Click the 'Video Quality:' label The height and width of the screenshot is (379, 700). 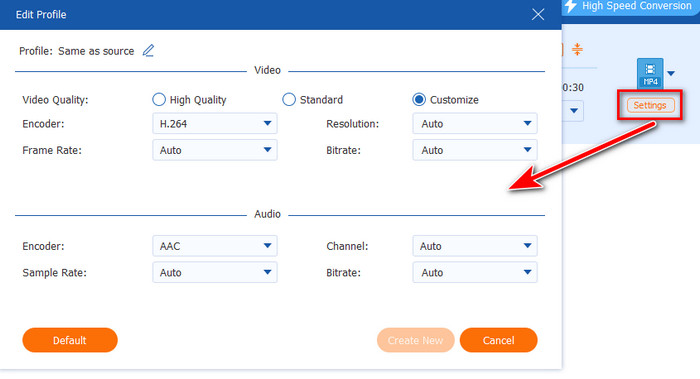(55, 100)
